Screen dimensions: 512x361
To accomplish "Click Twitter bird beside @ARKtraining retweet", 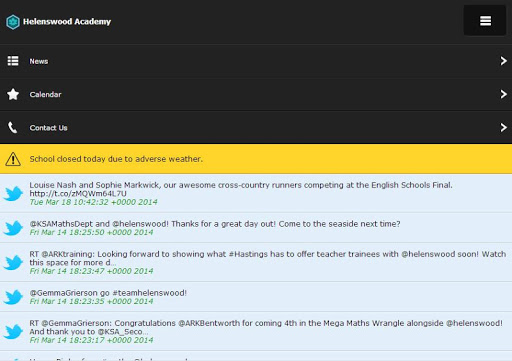I will 13,262.
